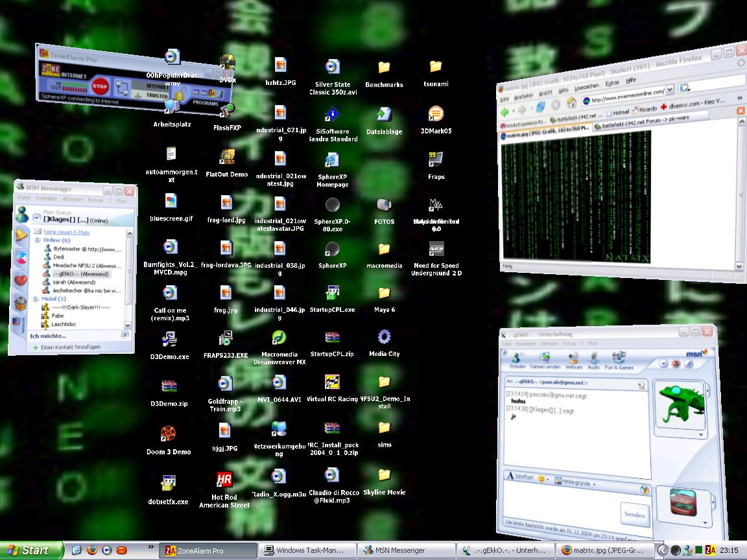Image resolution: width=747 pixels, height=560 pixels.
Task: Collapse the Mobil (5) contact group
Action: tap(36, 299)
